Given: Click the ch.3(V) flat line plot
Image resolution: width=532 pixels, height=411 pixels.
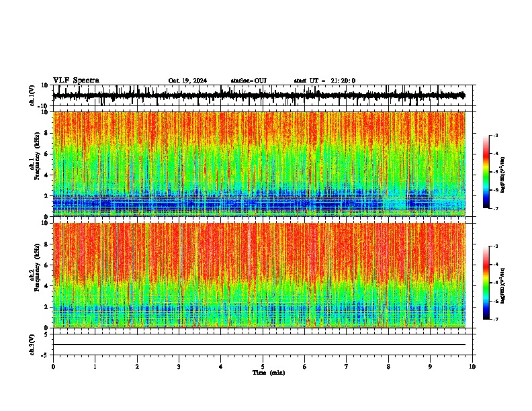Looking at the screenshot, I should 259,345.
